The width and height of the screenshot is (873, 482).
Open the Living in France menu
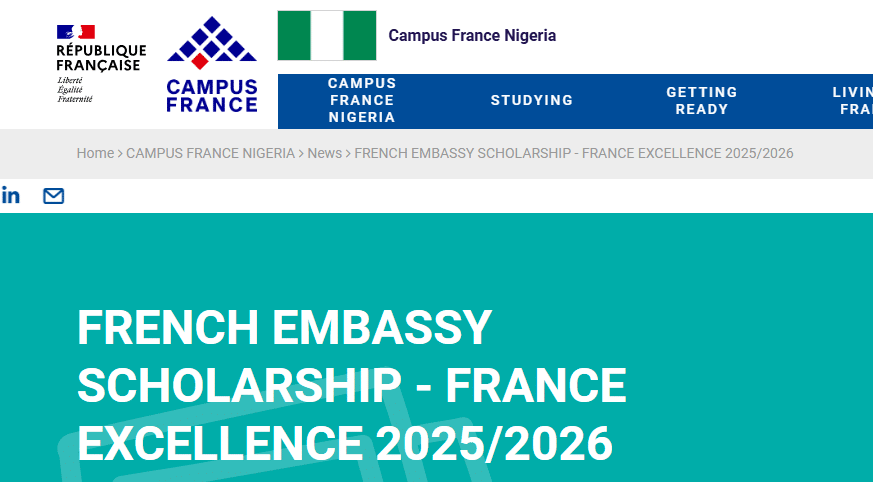(x=850, y=100)
